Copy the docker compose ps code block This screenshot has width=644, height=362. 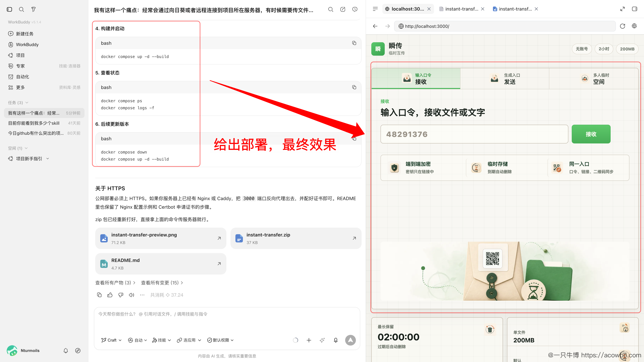(x=354, y=87)
